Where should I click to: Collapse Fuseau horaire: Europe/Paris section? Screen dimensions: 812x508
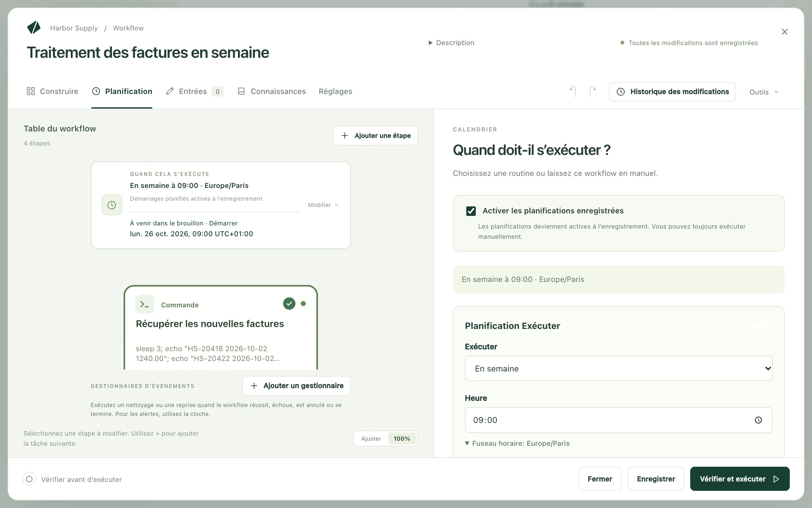[x=517, y=444]
